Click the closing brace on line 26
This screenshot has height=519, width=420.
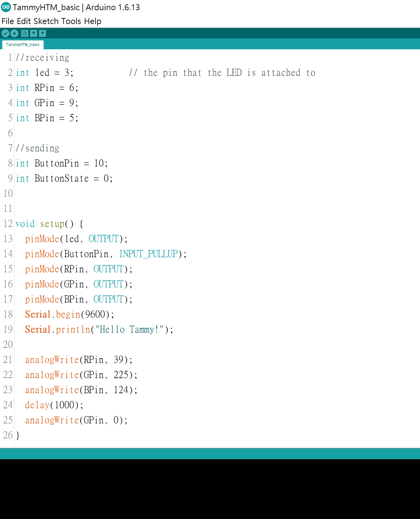click(x=18, y=435)
